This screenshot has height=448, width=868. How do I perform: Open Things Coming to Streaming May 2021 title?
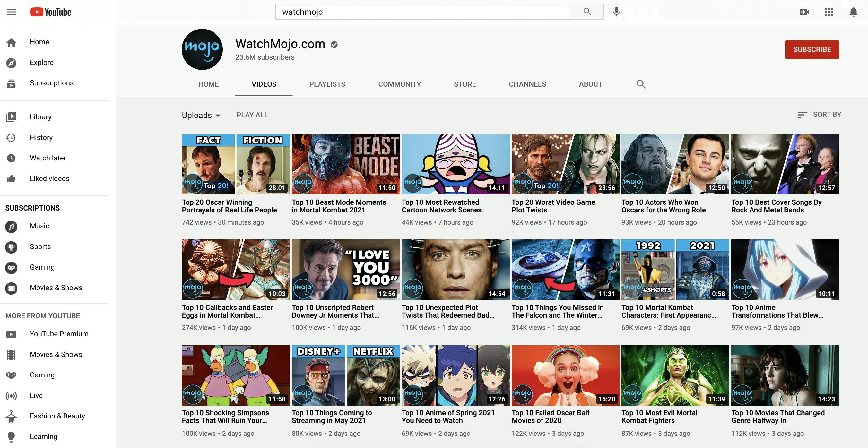tap(332, 417)
